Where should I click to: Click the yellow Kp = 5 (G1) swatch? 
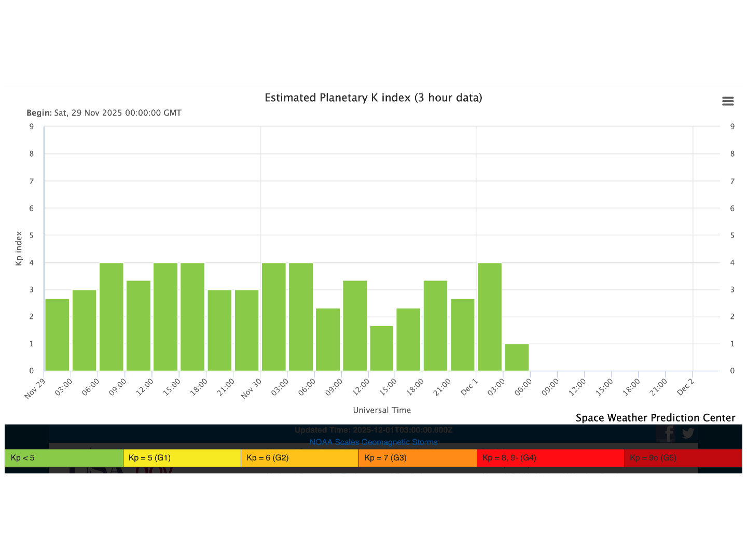click(x=182, y=458)
